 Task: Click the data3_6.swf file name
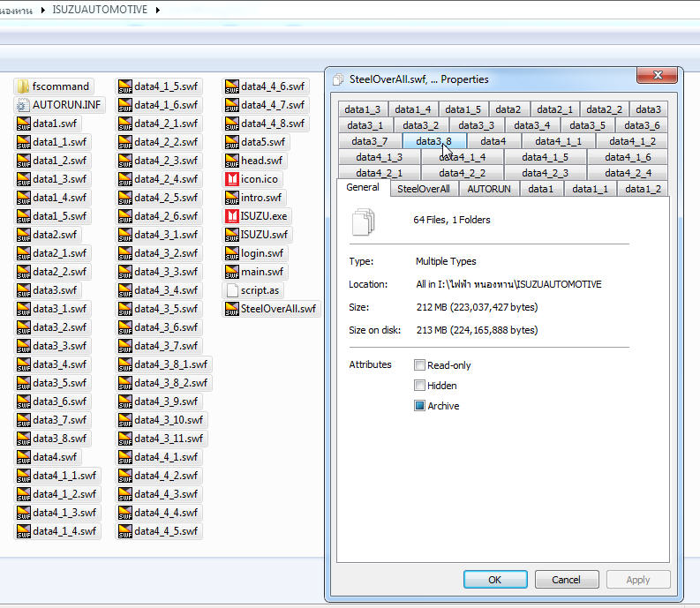(x=59, y=402)
